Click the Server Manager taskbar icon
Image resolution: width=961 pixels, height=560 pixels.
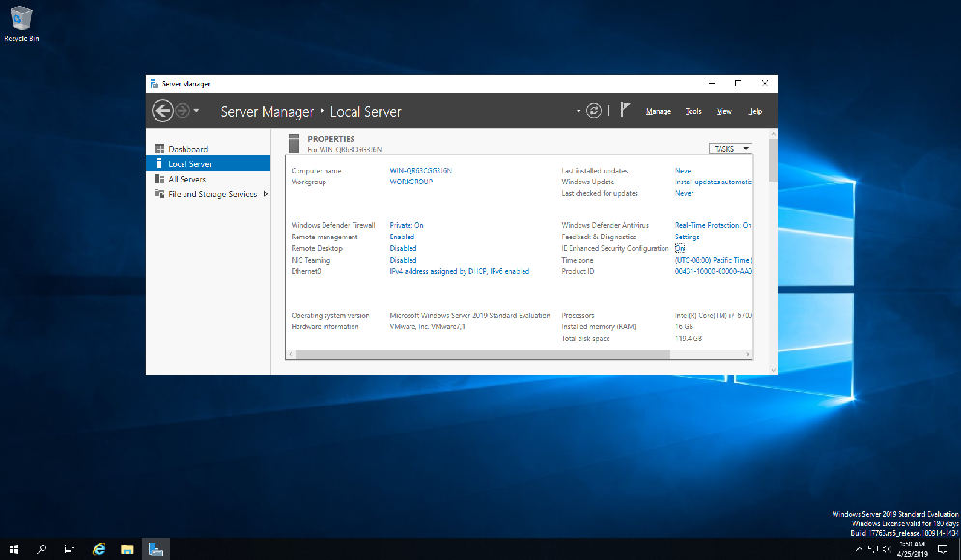point(155,548)
